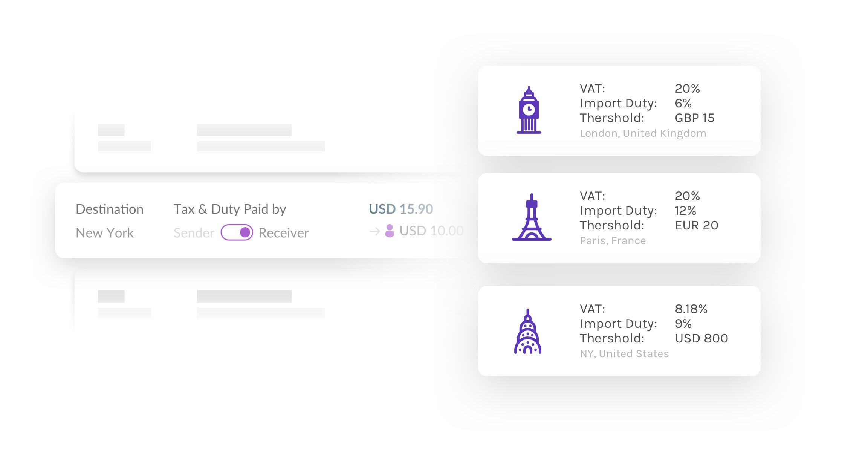Click the 8.18% VAT value

coord(691,309)
